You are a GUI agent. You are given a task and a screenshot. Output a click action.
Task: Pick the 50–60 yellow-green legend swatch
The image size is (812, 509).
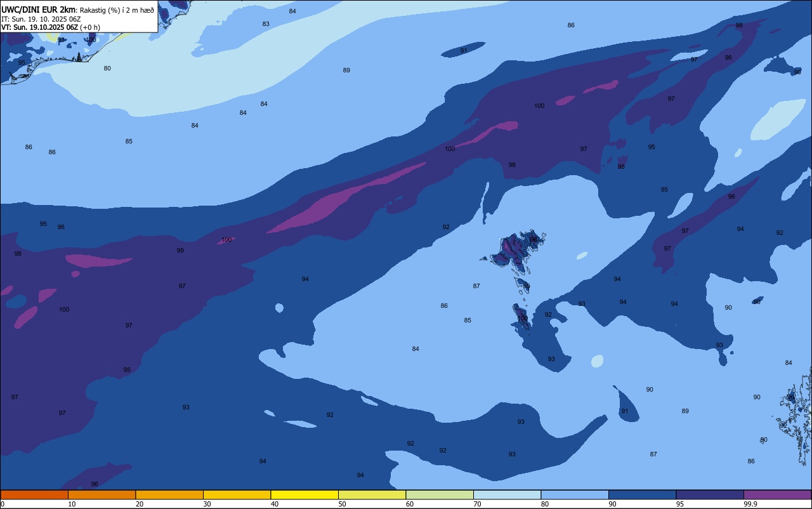pos(372,494)
